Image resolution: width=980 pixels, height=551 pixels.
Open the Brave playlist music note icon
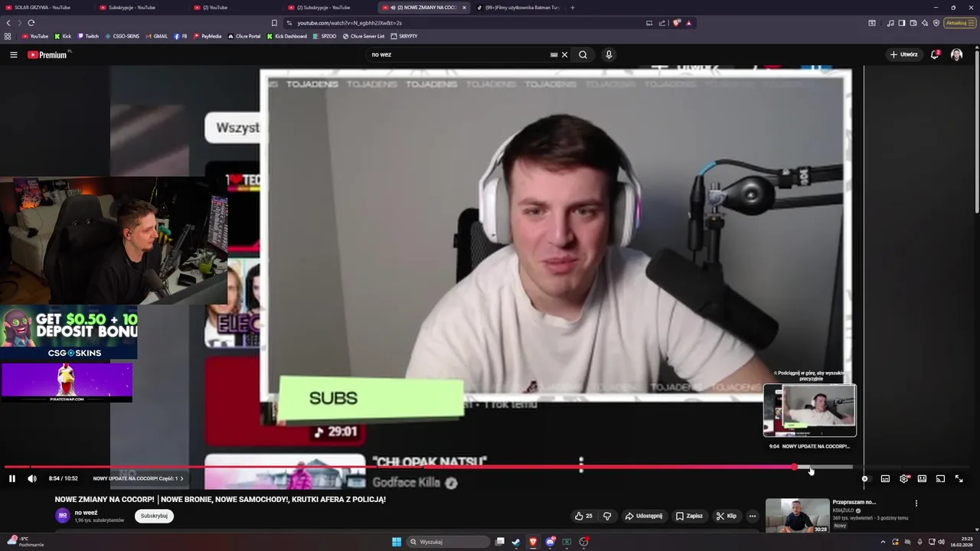890,23
